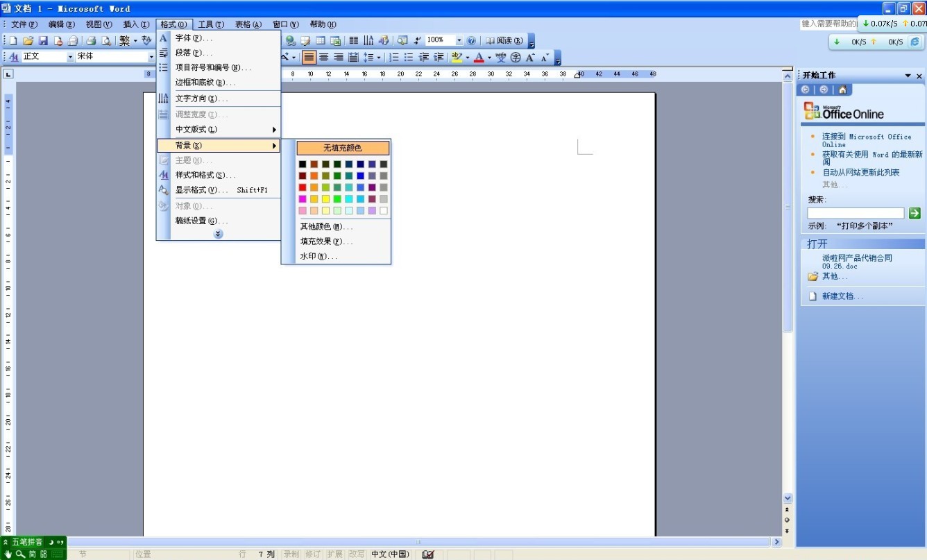
Task: Open line spacing dropdown arrow
Action: point(379,58)
